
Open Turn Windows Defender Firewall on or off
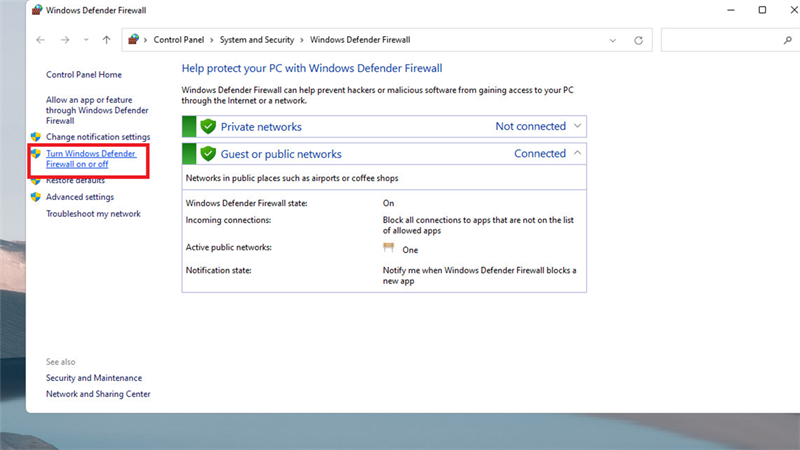(91, 159)
